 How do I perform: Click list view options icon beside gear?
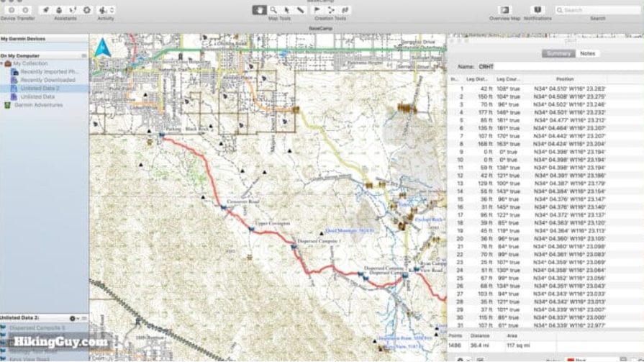[84, 318]
